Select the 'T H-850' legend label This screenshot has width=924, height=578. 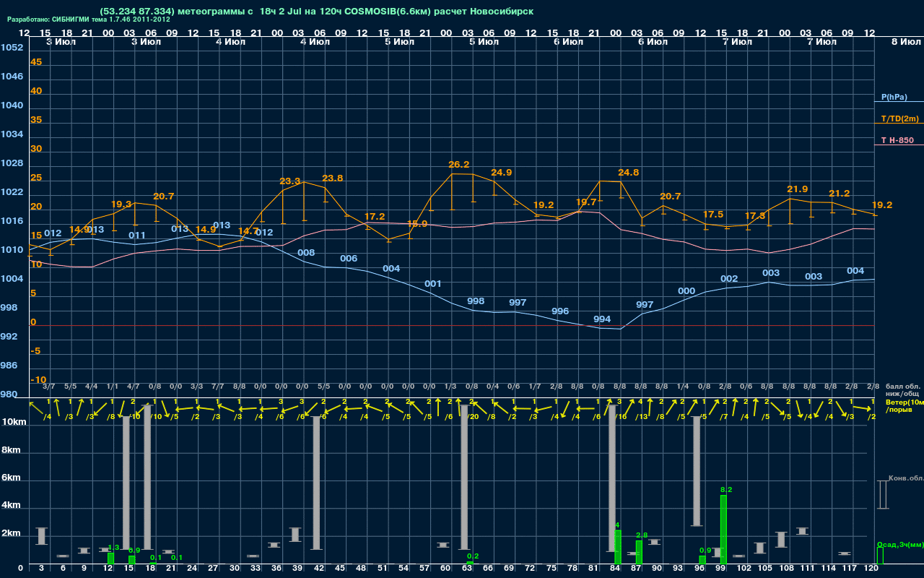pos(897,140)
